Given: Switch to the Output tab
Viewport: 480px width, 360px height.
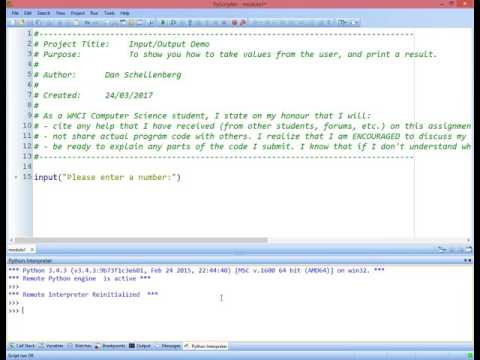Looking at the screenshot, I should click(140, 346).
